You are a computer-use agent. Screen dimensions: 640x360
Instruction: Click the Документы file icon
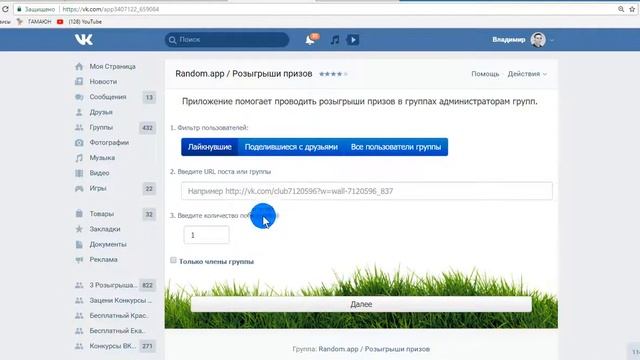pos(79,244)
